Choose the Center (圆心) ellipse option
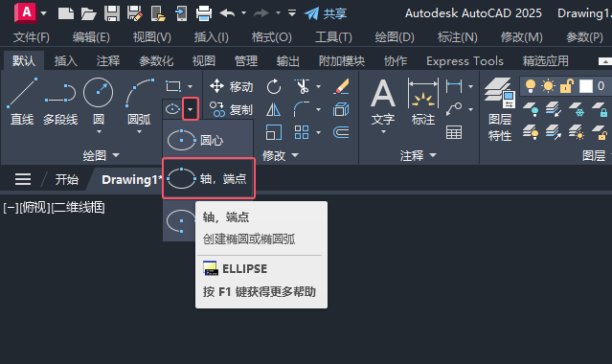 208,140
